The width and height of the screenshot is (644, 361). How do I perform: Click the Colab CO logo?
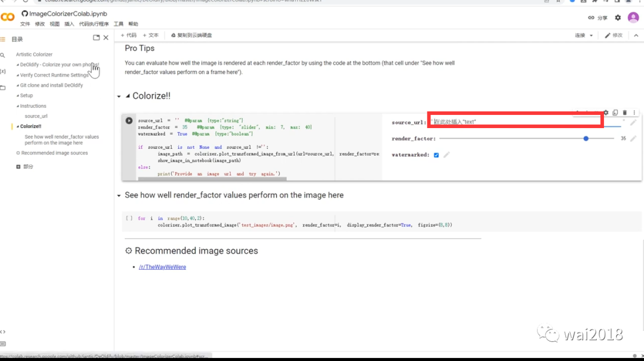8,17
